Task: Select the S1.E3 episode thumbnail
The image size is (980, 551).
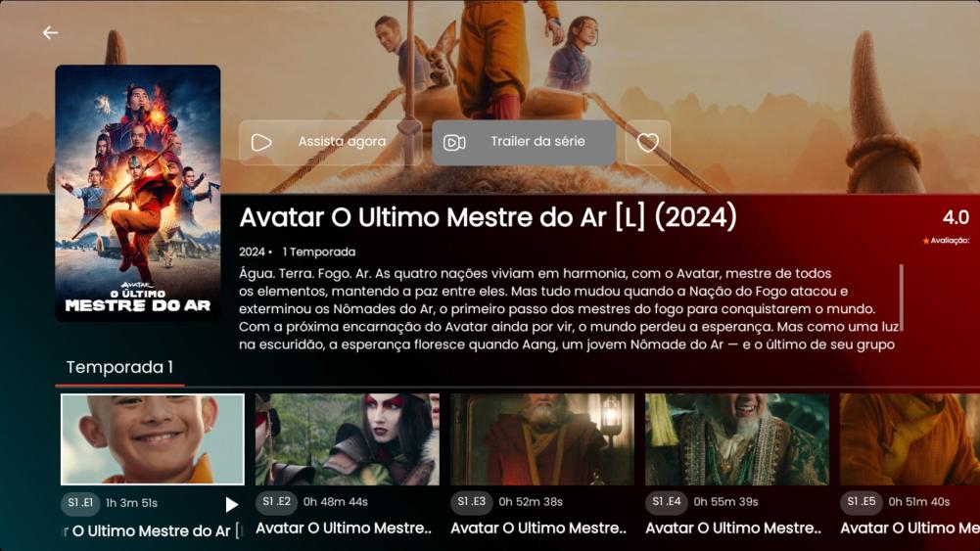Action: (x=541, y=439)
